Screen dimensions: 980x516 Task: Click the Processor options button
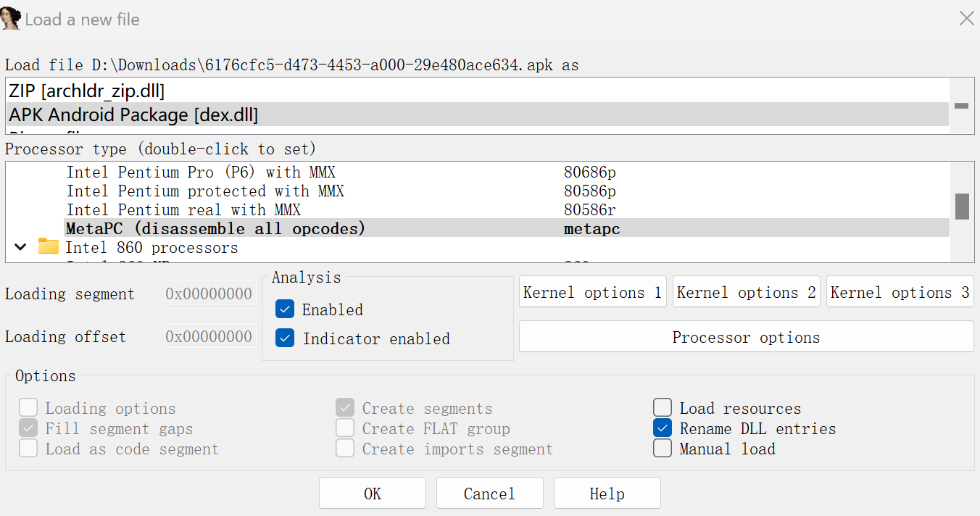(x=746, y=337)
